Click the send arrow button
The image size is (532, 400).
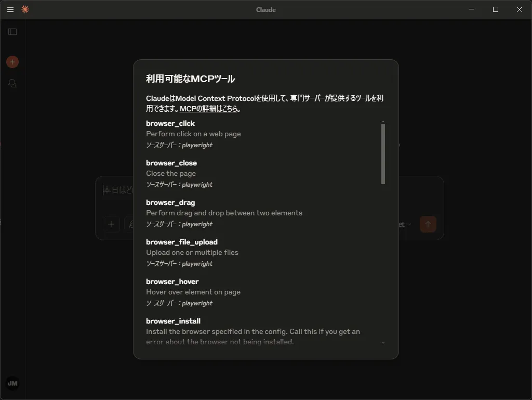(428, 224)
